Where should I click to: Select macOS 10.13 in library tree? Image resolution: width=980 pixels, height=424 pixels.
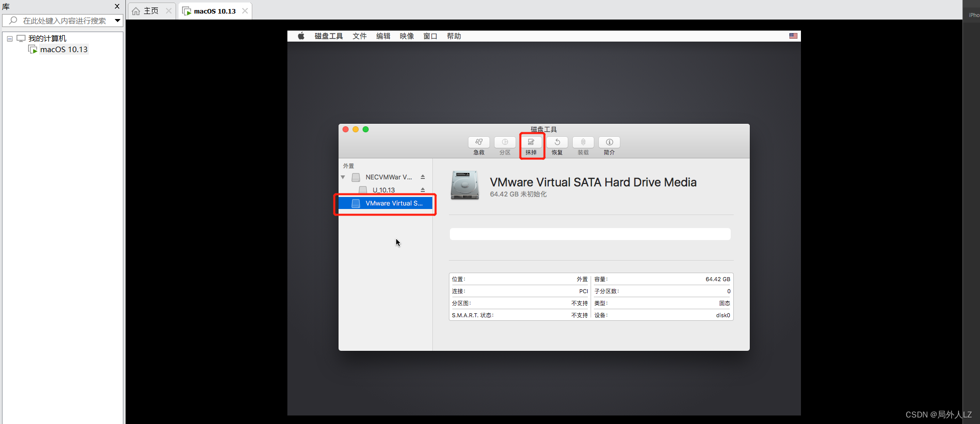pyautogui.click(x=64, y=49)
